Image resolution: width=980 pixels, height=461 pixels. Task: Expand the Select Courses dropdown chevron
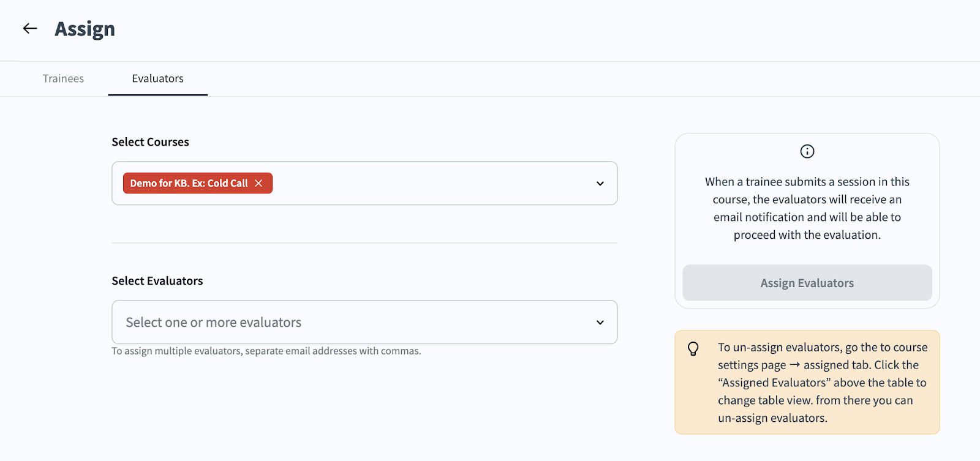click(x=600, y=184)
